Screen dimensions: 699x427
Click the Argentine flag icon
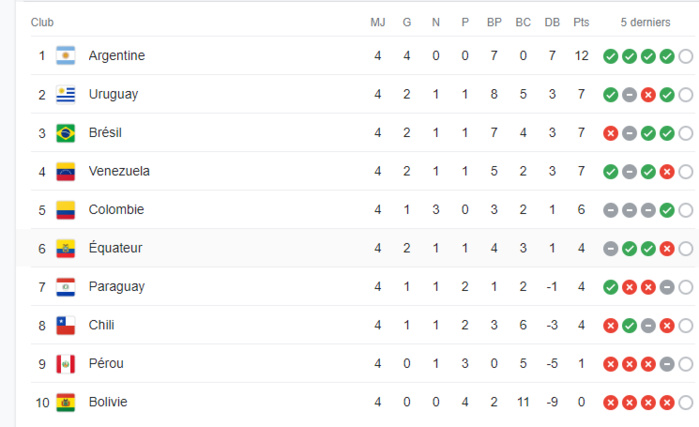66,56
